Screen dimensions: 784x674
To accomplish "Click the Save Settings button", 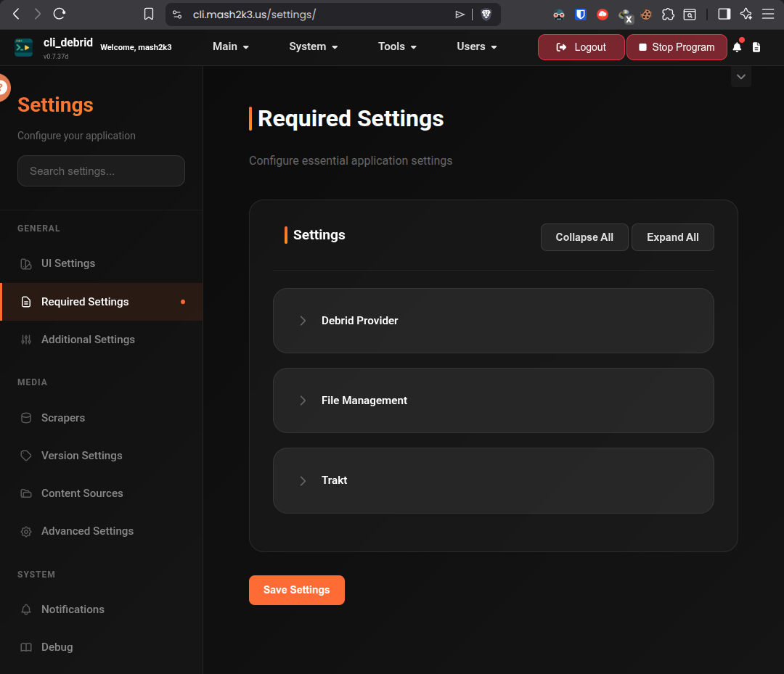I will point(296,590).
